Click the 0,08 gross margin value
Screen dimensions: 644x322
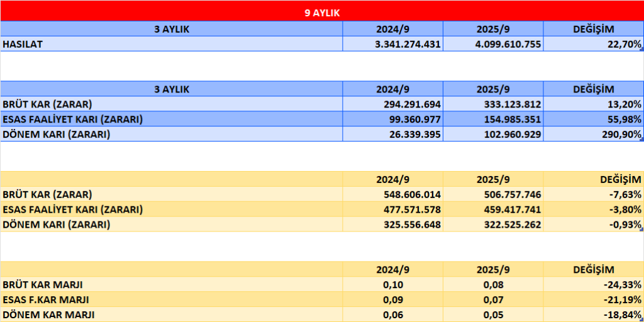[493, 284]
